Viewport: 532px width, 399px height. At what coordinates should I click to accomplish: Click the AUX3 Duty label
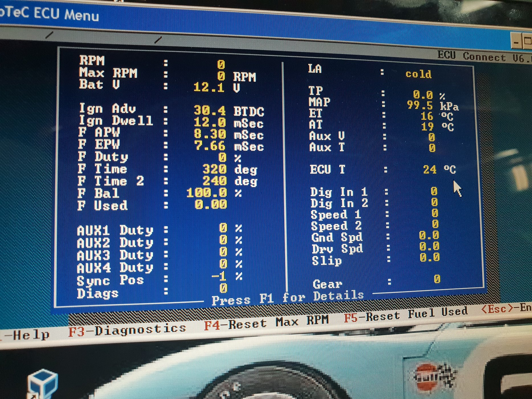(x=115, y=255)
